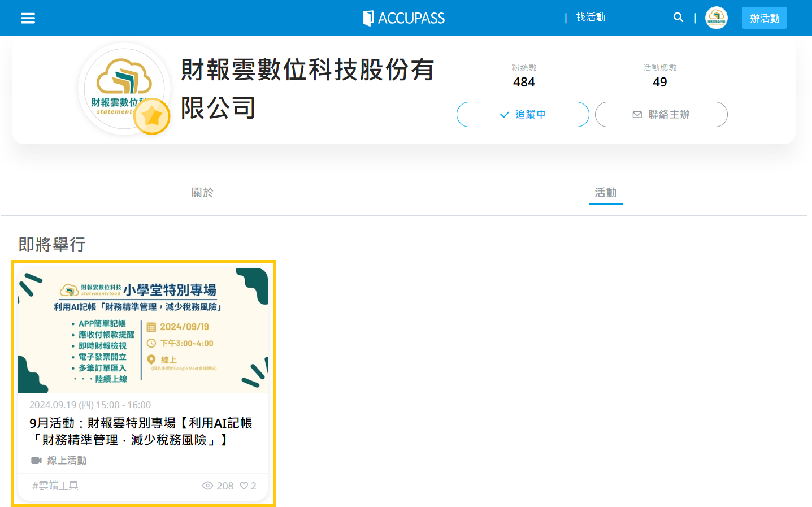This screenshot has height=507, width=812.
Task: Switch to the 關於 tab
Action: click(x=202, y=192)
